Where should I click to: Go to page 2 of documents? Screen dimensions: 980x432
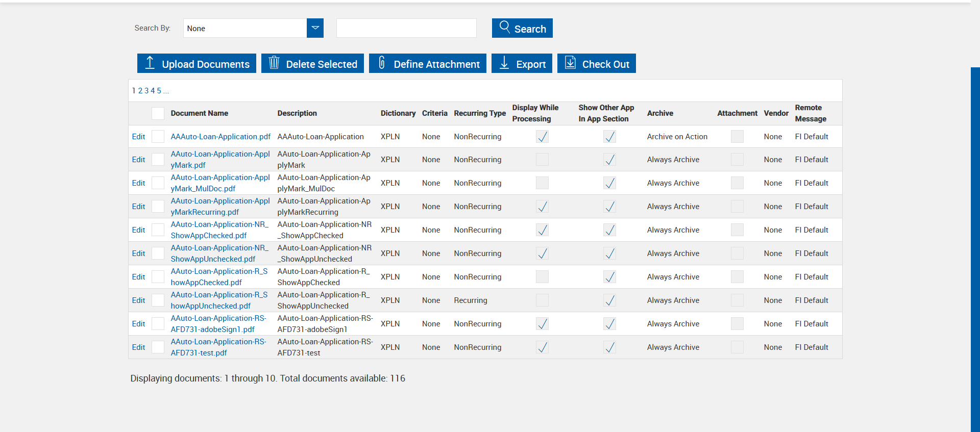(140, 91)
